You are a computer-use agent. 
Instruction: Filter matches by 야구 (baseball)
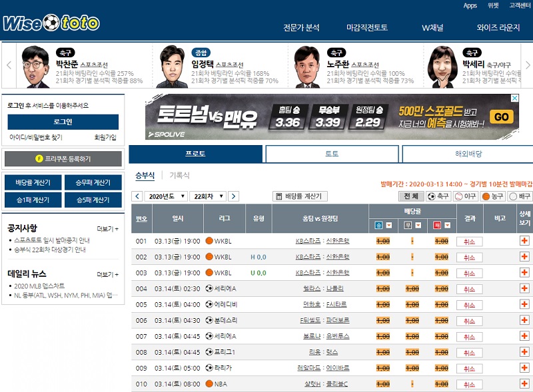click(466, 196)
